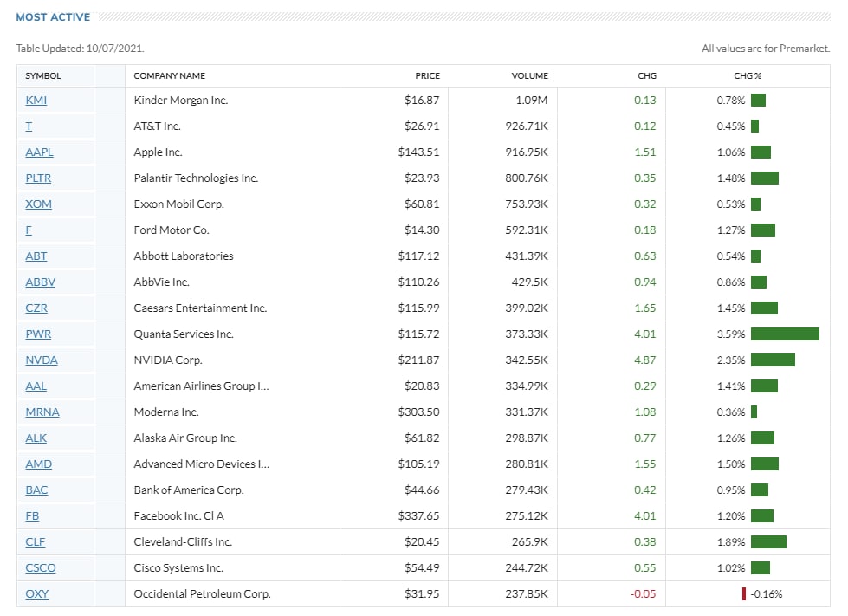Open the MRNA symbol link
The image size is (848, 616).
(42, 412)
